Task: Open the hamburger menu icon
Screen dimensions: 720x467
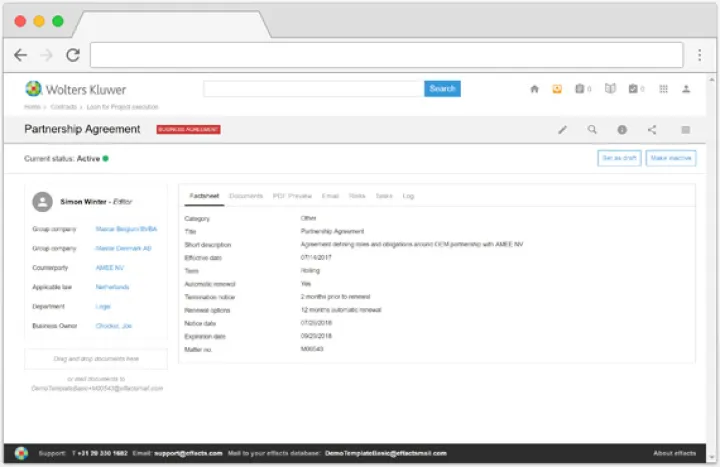Action: click(x=685, y=129)
